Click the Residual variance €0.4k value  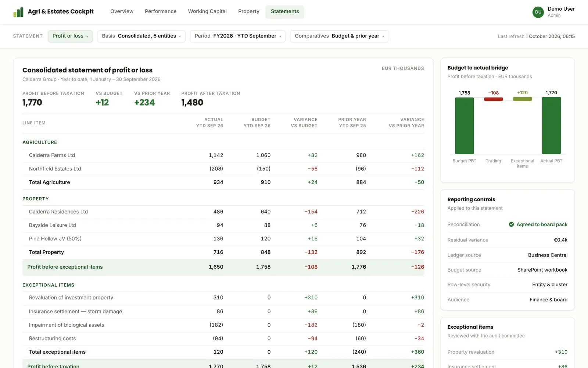[560, 240]
